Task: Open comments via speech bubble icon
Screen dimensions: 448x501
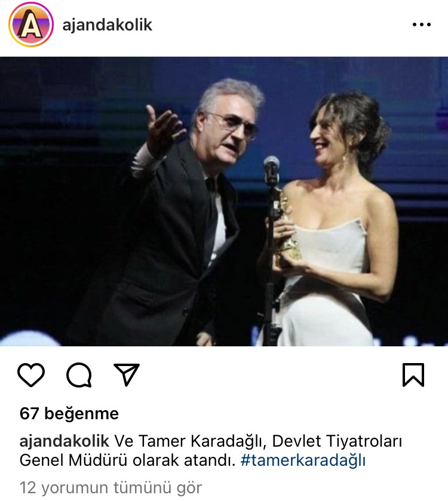Action: click(x=79, y=375)
